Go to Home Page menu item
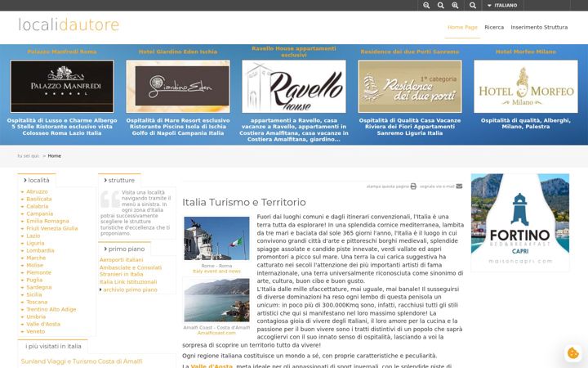This screenshot has height=368, width=588. 462,27
